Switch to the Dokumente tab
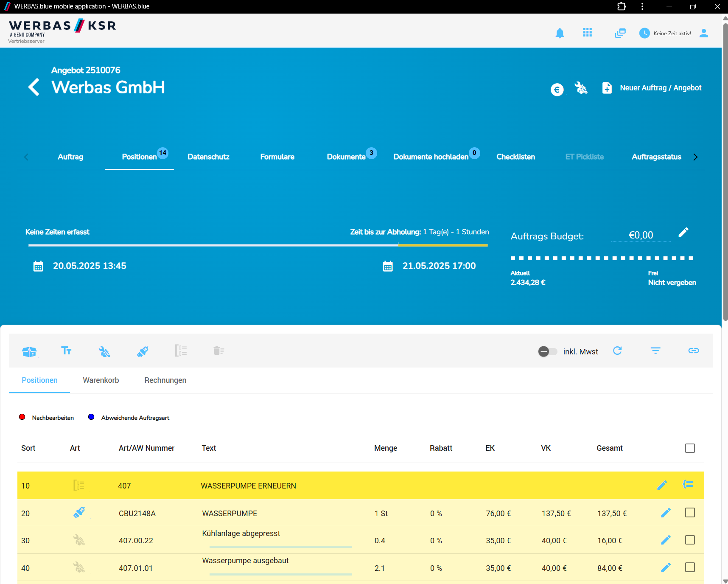Viewport: 728px width, 584px height. 346,157
